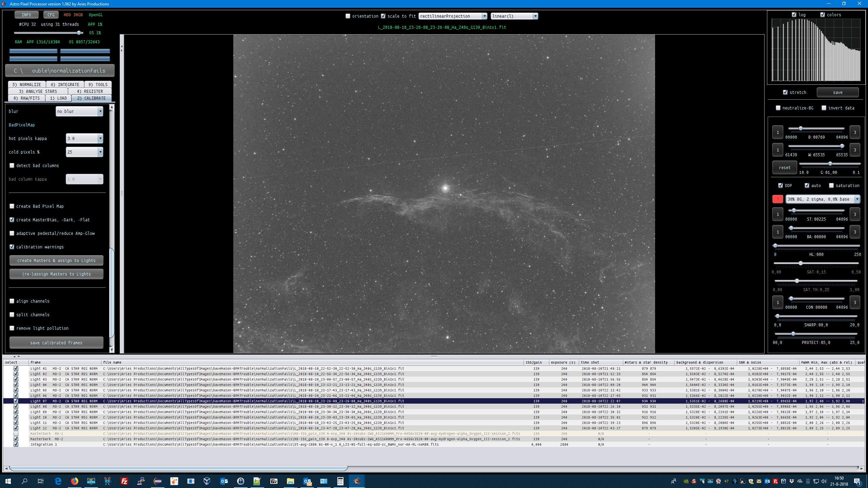Enable the detect bad columns checkbox

(x=12, y=165)
